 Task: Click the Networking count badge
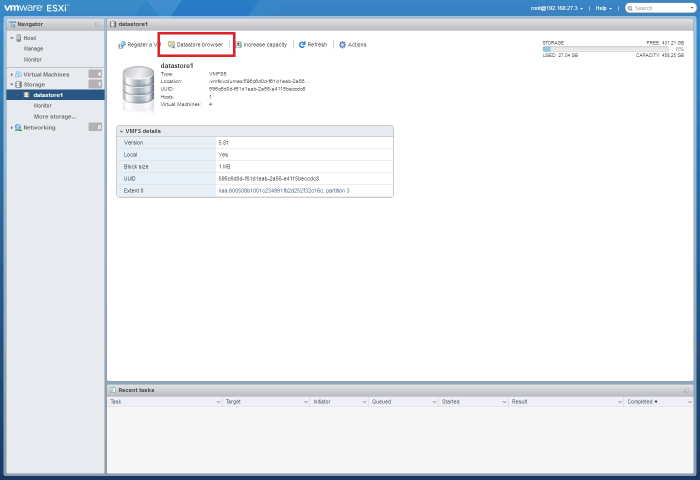click(95, 127)
